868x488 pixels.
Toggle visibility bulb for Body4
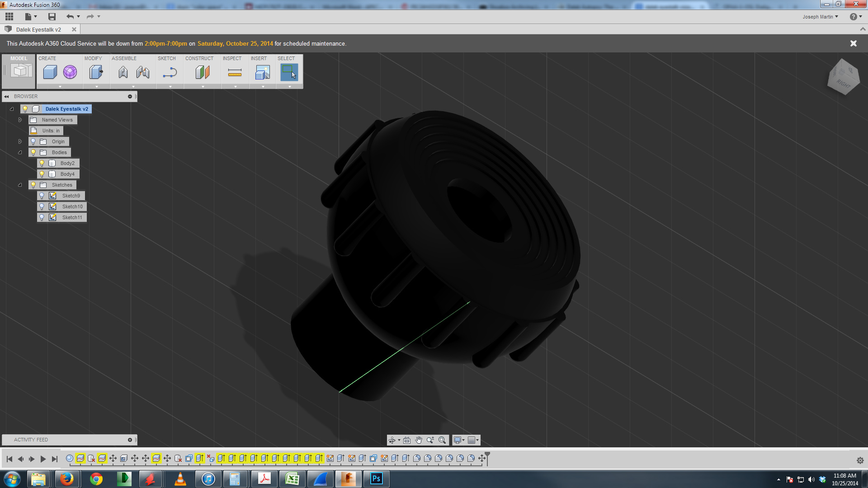[x=42, y=174]
